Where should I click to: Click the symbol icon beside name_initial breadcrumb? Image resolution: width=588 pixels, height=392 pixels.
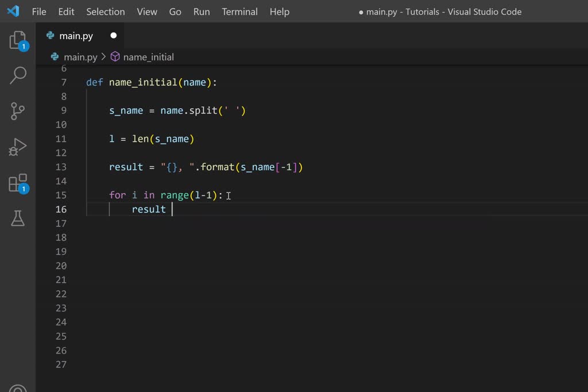[x=115, y=57]
